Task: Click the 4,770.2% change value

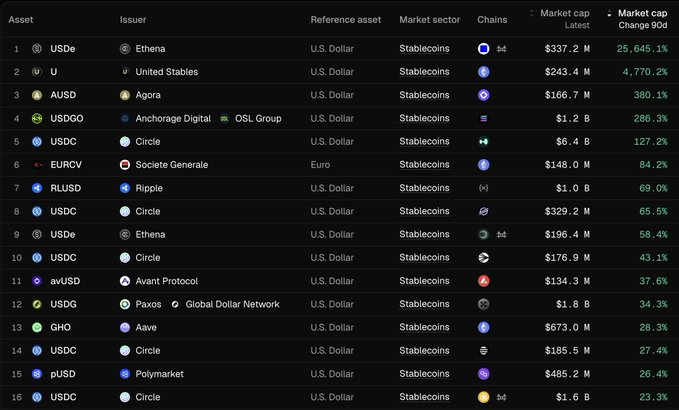Action: click(645, 72)
